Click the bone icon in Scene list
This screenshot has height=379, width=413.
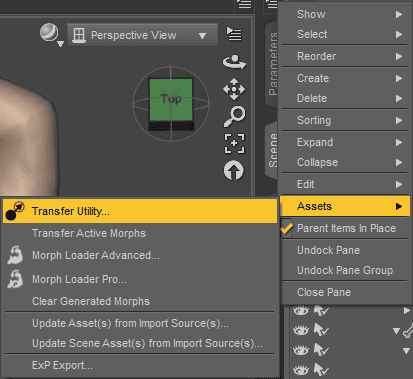[408, 330]
